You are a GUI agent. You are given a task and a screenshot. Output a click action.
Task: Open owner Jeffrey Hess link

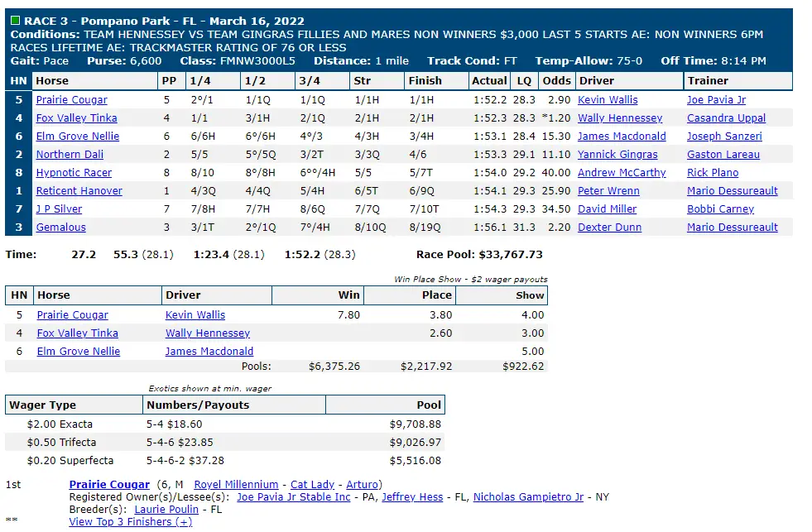[x=412, y=496]
